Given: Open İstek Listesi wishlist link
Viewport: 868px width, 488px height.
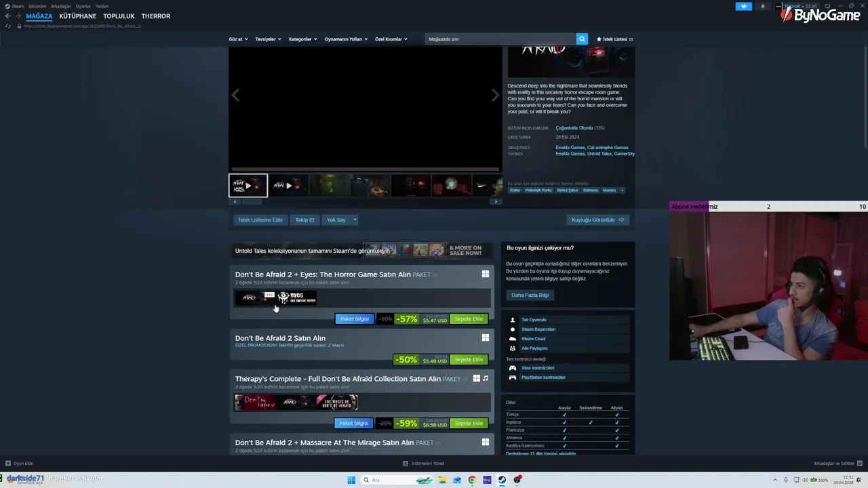Looking at the screenshot, I should click(614, 39).
